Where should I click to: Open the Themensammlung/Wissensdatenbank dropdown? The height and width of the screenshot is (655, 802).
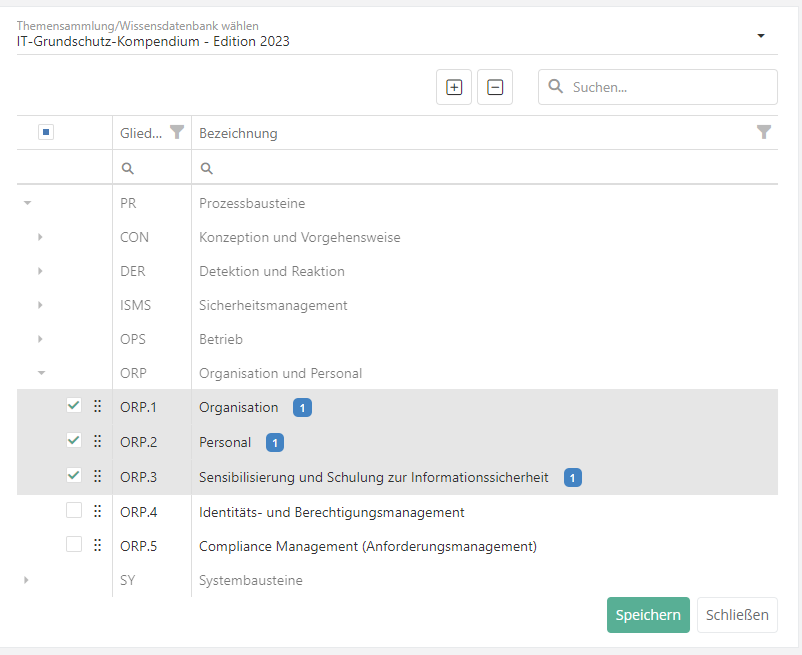point(761,36)
